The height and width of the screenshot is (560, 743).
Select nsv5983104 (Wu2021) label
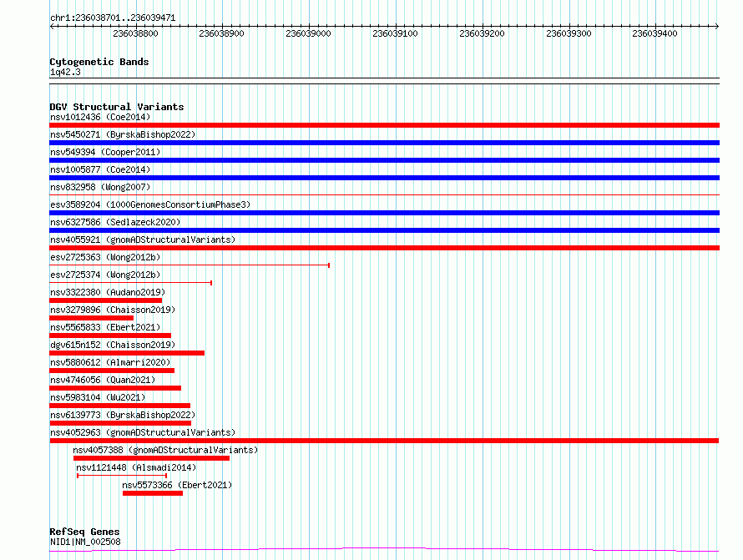point(98,397)
